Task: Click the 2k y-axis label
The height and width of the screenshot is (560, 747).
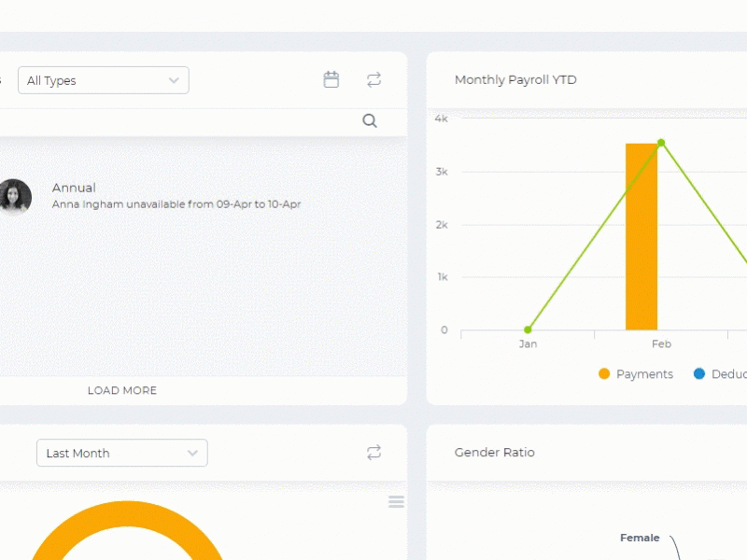Action: click(x=442, y=224)
